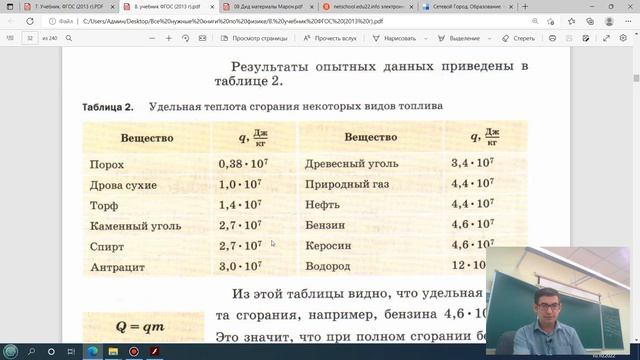640x360 pixels.
Task: Click the table cell 'Бензин'
Action: pos(325,225)
